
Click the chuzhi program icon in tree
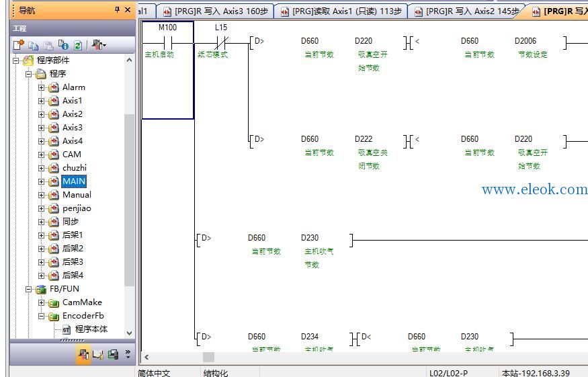pyautogui.click(x=54, y=168)
